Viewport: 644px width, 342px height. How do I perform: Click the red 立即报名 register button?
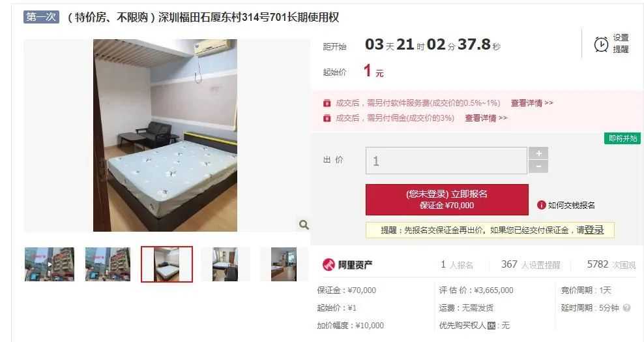click(447, 199)
